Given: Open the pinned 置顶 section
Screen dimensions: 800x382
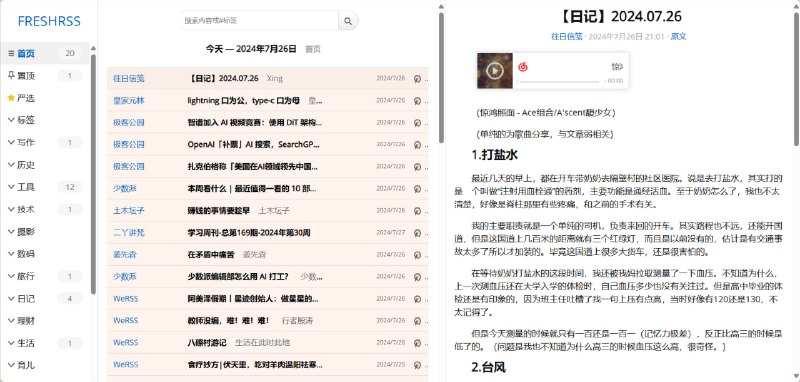Looking at the screenshot, I should coord(26,76).
